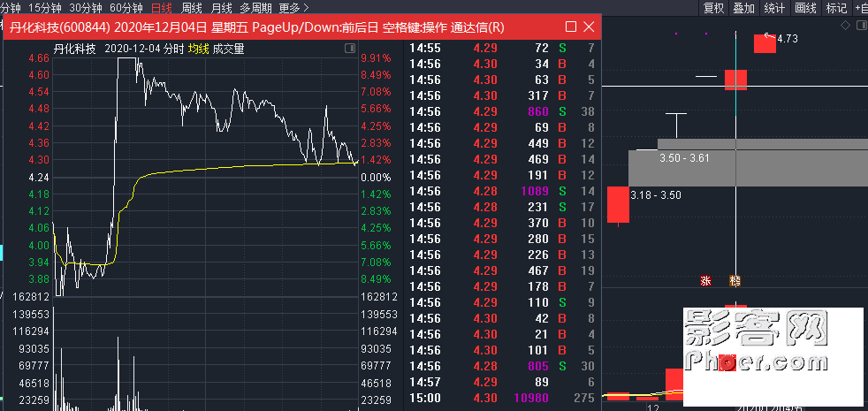868x411 pixels.
Task: Select the trade row with volume 467
Action: click(x=502, y=270)
